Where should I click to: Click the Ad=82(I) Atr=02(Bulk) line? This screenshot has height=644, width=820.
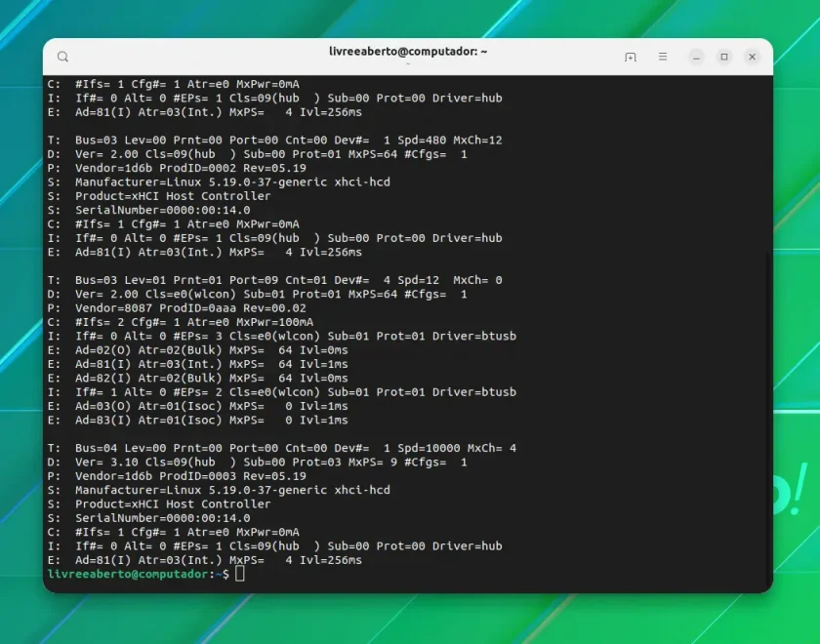click(197, 378)
